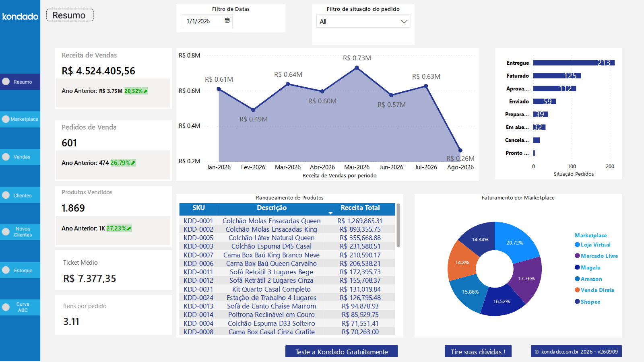644x362 pixels.
Task: Click the Mai-2026 peak data point
Action: point(357,68)
